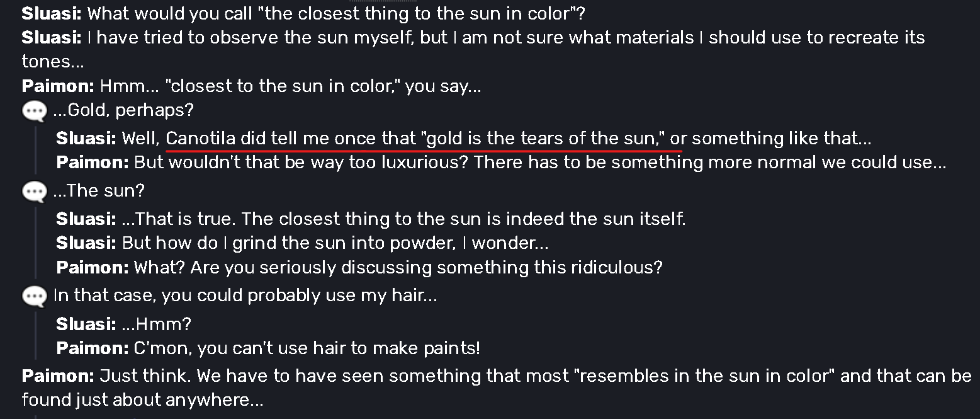980x419 pixels.
Task: Choose "In that case, you could probably use my hair..."
Action: (245, 295)
